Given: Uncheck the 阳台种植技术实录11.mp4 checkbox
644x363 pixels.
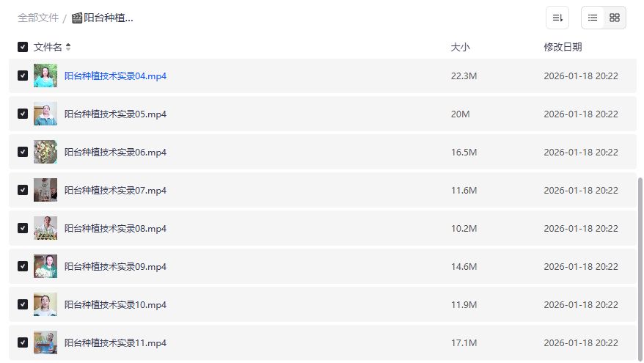Looking at the screenshot, I should [x=23, y=342].
